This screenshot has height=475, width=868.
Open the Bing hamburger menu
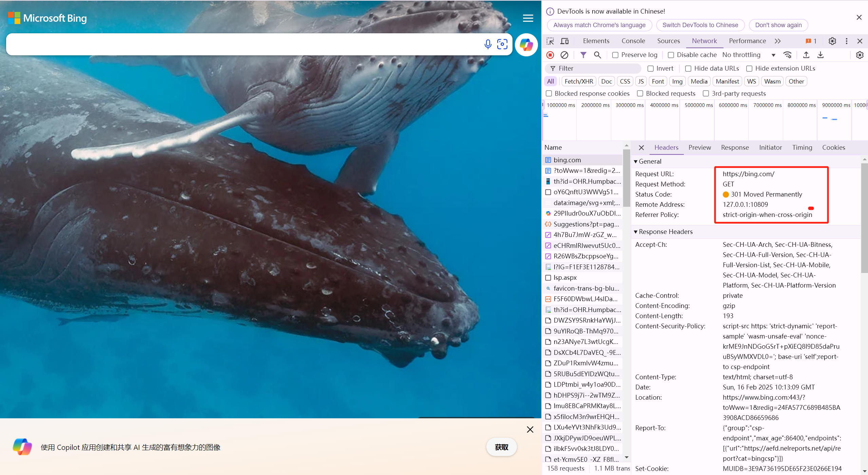(528, 18)
